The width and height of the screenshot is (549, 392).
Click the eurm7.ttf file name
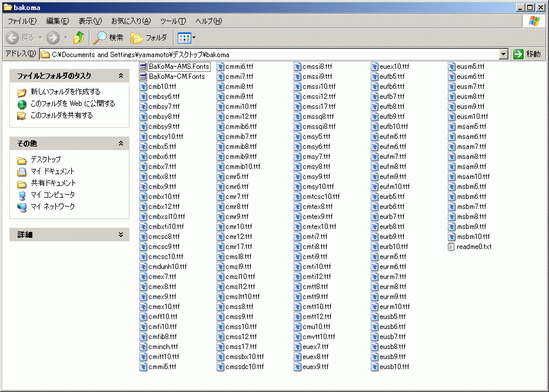click(393, 277)
